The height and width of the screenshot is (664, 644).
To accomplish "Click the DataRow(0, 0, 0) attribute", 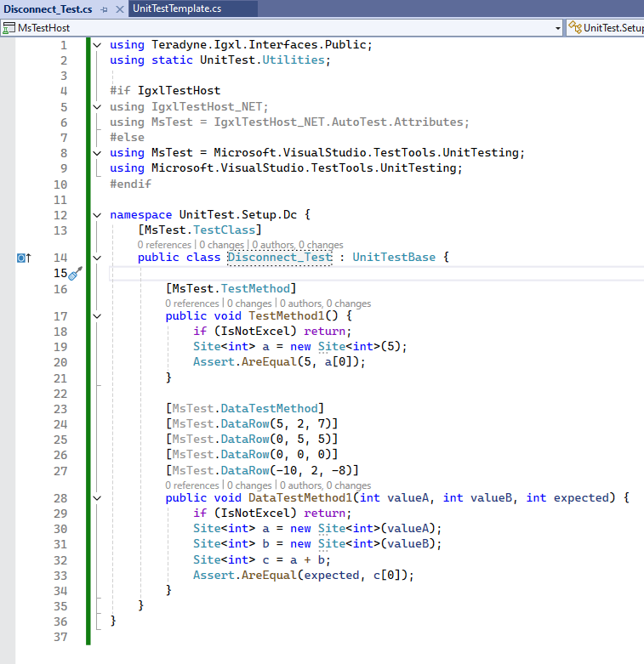I will pos(252,454).
